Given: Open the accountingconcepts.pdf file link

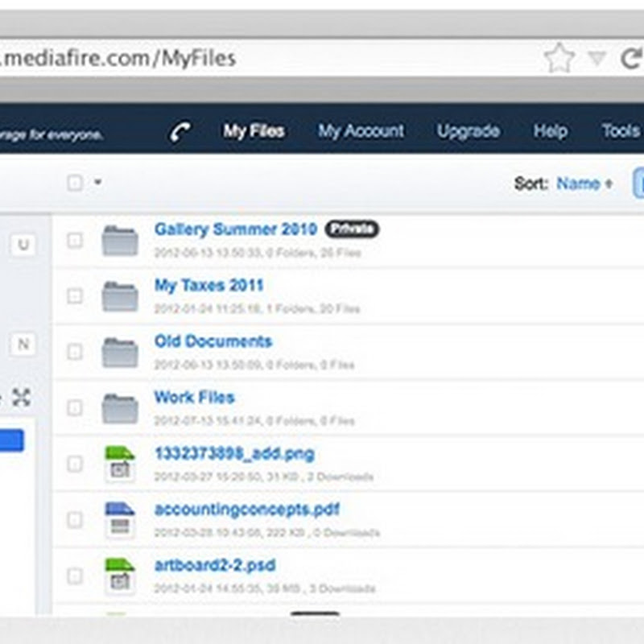Looking at the screenshot, I should pyautogui.click(x=247, y=510).
